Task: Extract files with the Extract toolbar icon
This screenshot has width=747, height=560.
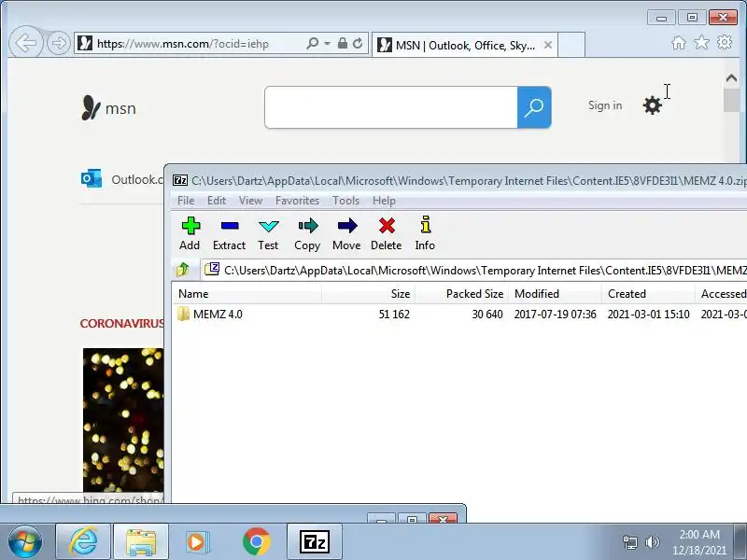Action: (x=229, y=233)
